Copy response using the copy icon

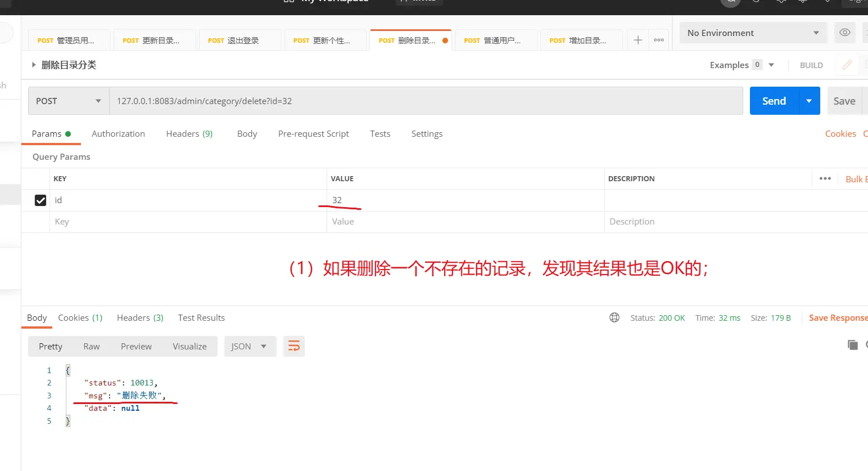(852, 345)
